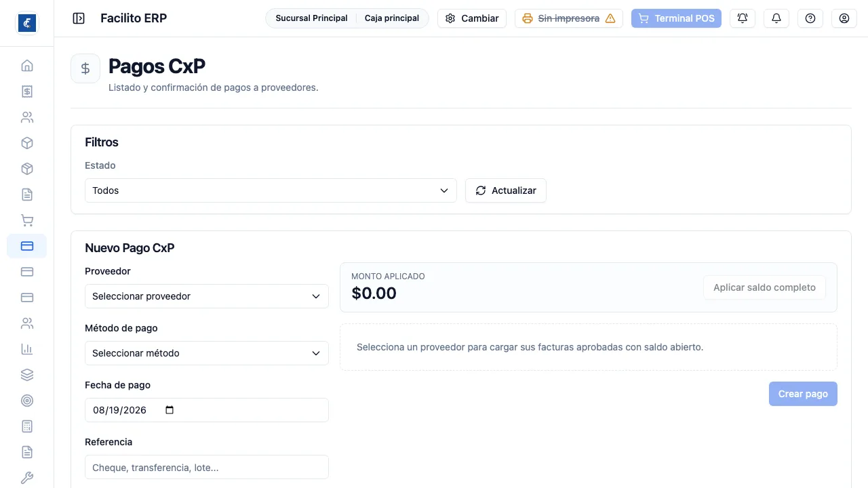Click the Sucursal Principal label
Viewport: 868px width, 488px height.
pos(311,18)
